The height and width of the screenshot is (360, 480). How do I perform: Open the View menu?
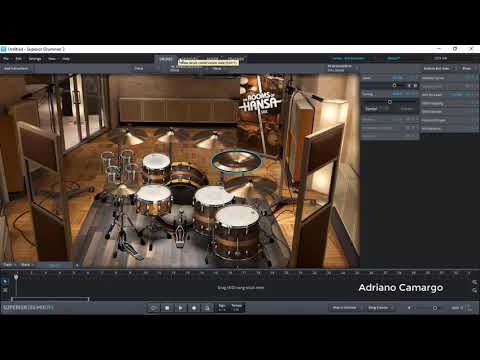[x=52, y=59]
